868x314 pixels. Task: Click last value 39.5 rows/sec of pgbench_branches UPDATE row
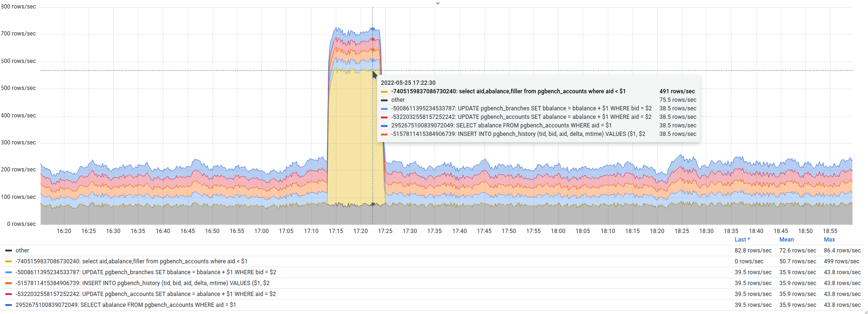tap(753, 272)
